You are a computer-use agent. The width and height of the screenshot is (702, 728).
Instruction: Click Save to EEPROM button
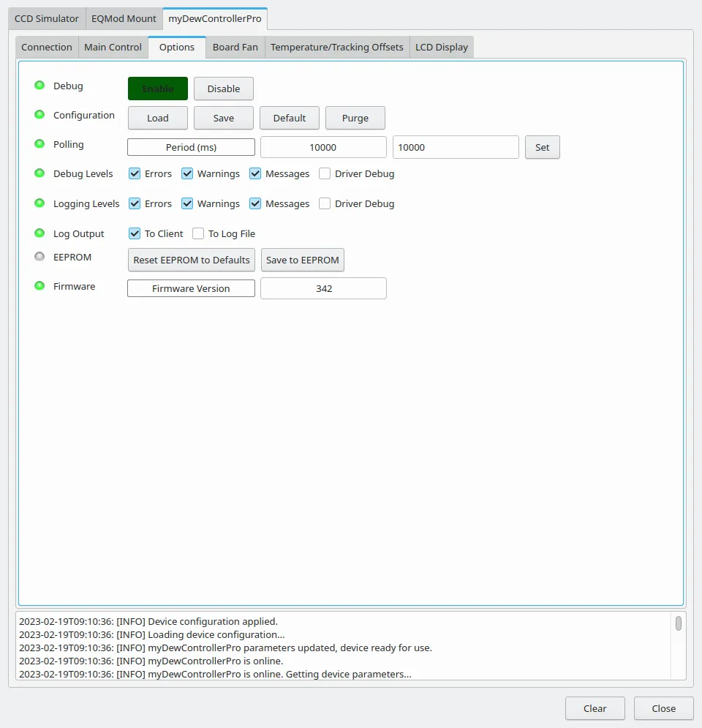pos(303,260)
